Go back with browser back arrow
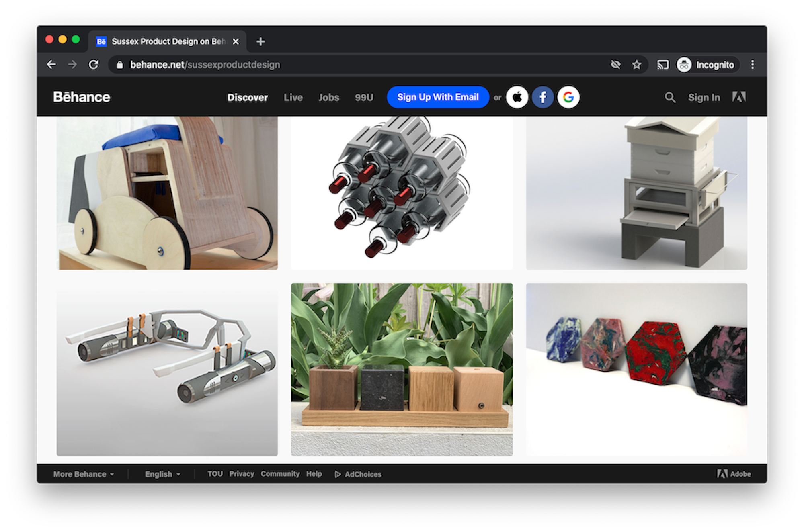 coord(51,64)
